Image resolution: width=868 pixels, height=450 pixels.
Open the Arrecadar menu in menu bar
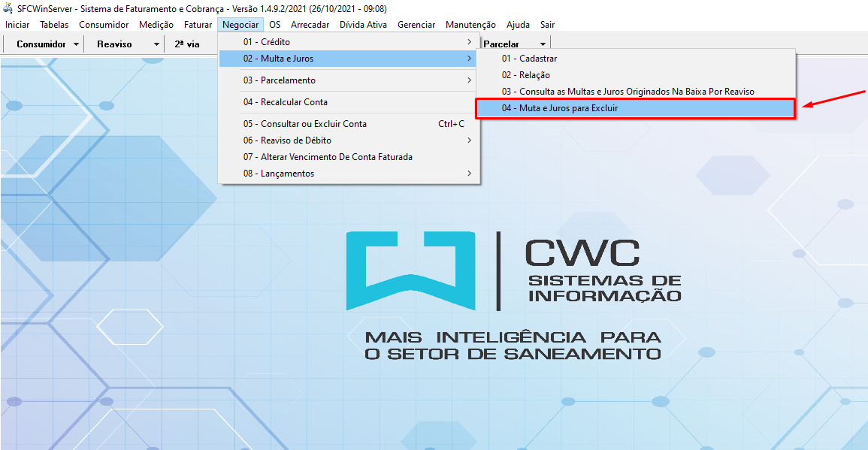click(310, 25)
